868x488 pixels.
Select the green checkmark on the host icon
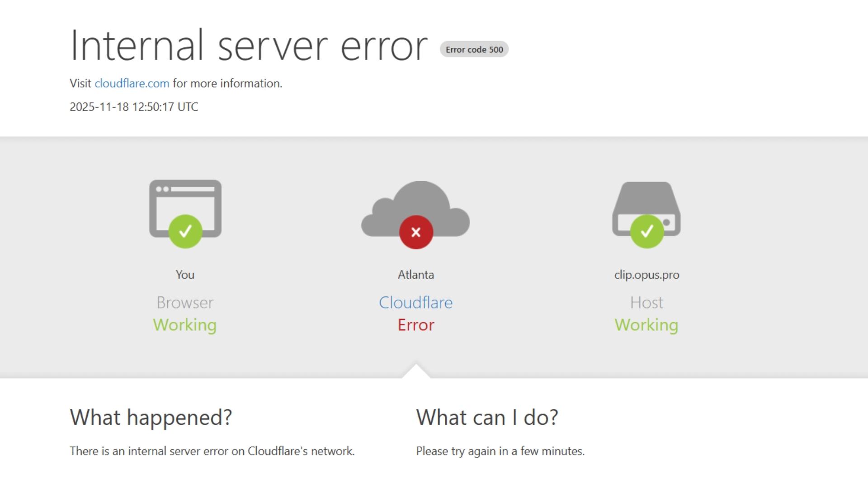point(646,231)
